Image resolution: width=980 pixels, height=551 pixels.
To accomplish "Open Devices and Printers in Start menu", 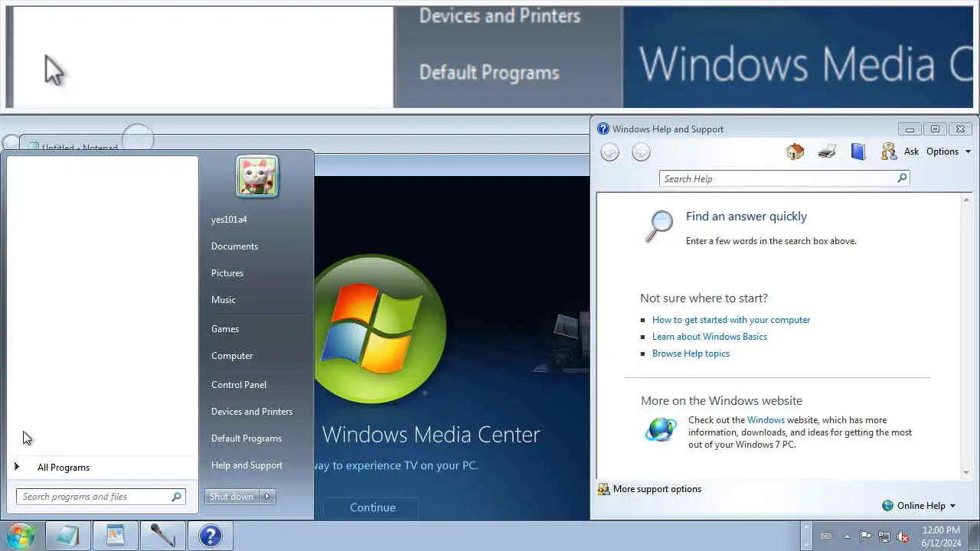I will 252,412.
